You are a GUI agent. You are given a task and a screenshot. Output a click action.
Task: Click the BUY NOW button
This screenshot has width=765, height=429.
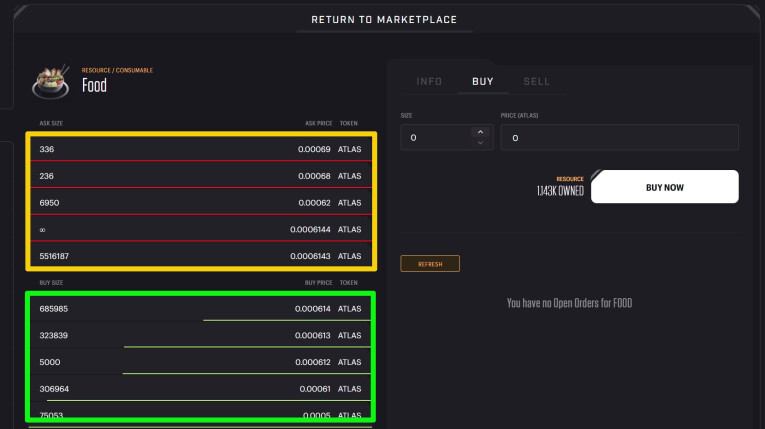pos(664,187)
